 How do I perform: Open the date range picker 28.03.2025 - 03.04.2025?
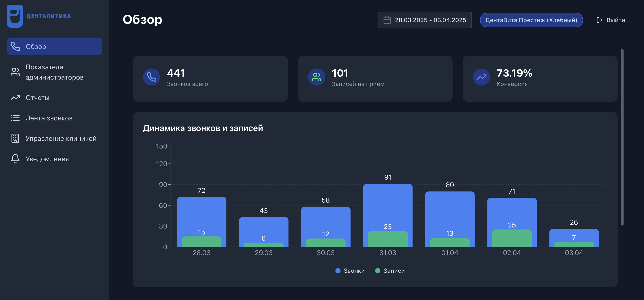pos(430,20)
